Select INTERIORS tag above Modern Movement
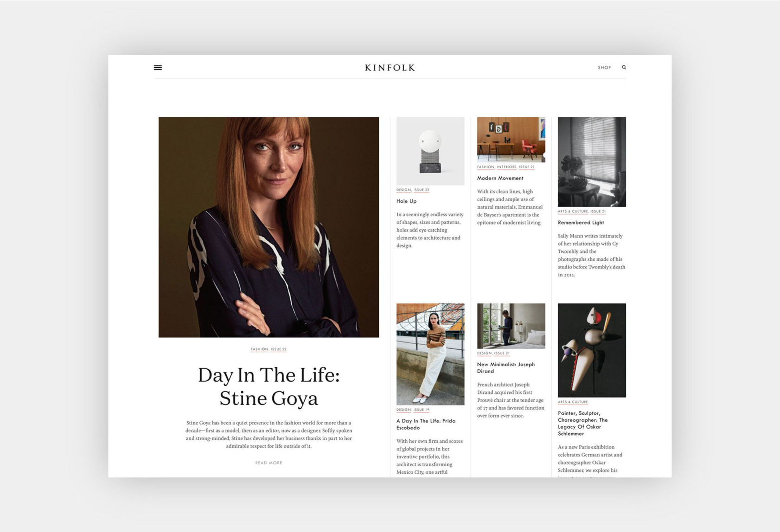The image size is (780, 532). [x=507, y=167]
